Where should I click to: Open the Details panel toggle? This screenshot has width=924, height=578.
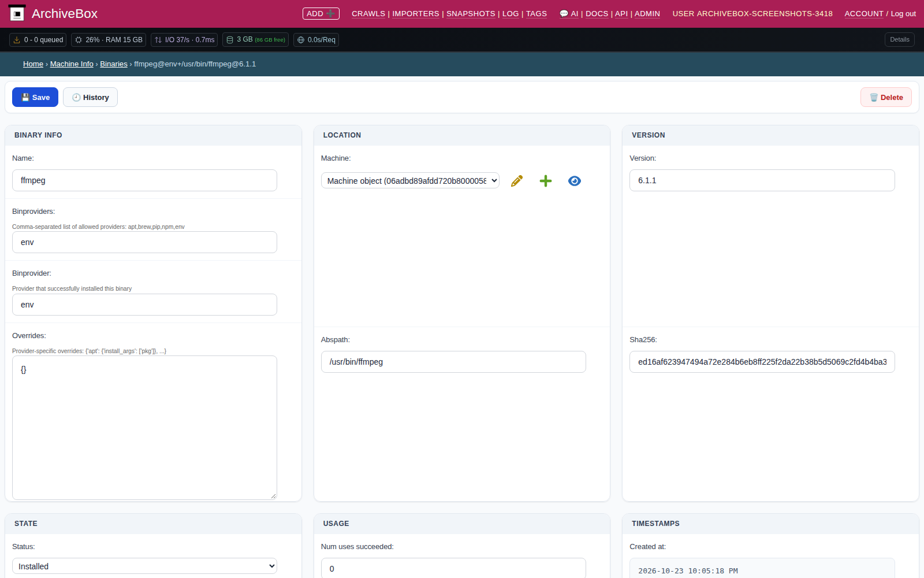click(899, 39)
